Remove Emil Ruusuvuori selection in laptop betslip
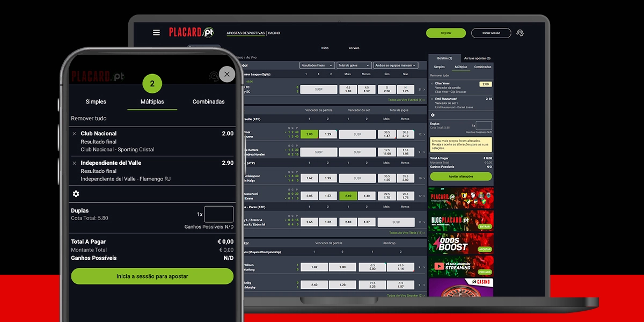The width and height of the screenshot is (644, 322). click(x=432, y=99)
